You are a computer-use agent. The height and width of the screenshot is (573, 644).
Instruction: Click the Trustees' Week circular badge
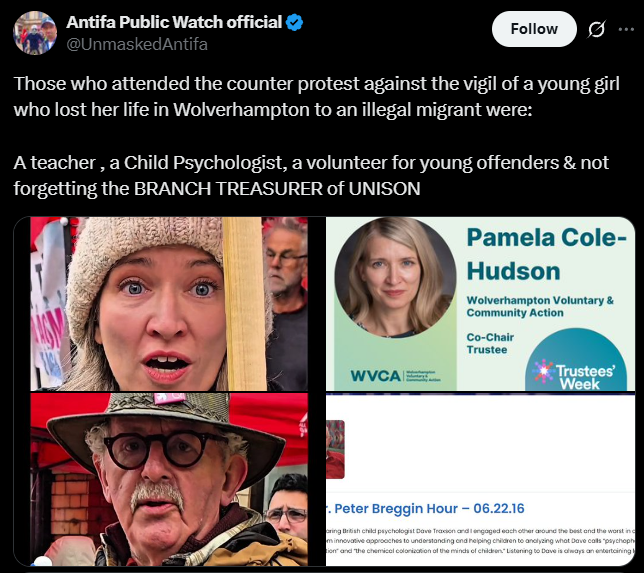[x=576, y=359]
